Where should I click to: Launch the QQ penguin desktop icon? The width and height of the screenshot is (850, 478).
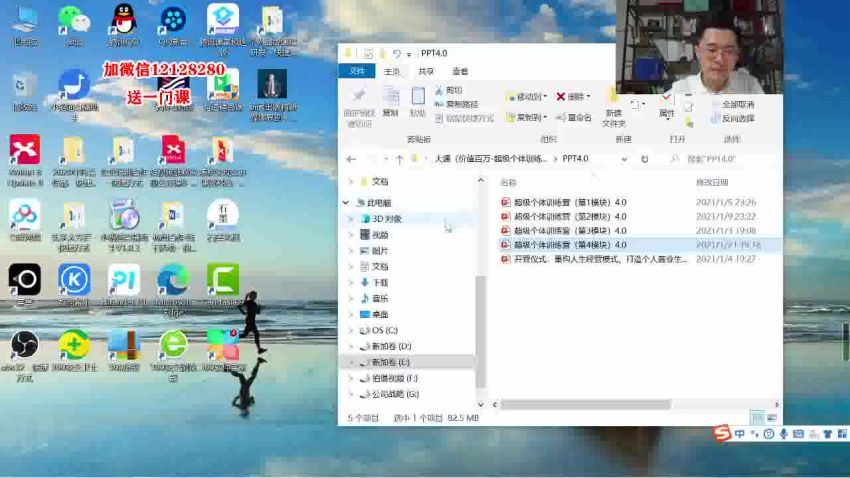124,20
